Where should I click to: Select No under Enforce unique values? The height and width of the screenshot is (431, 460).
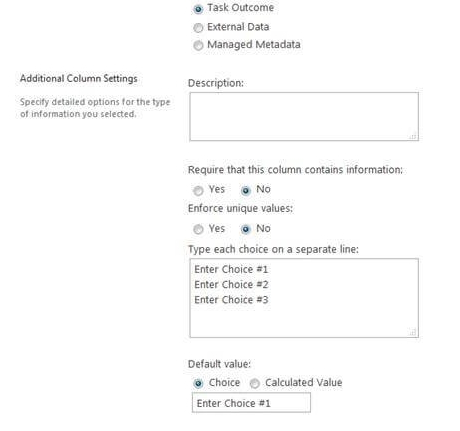click(246, 229)
